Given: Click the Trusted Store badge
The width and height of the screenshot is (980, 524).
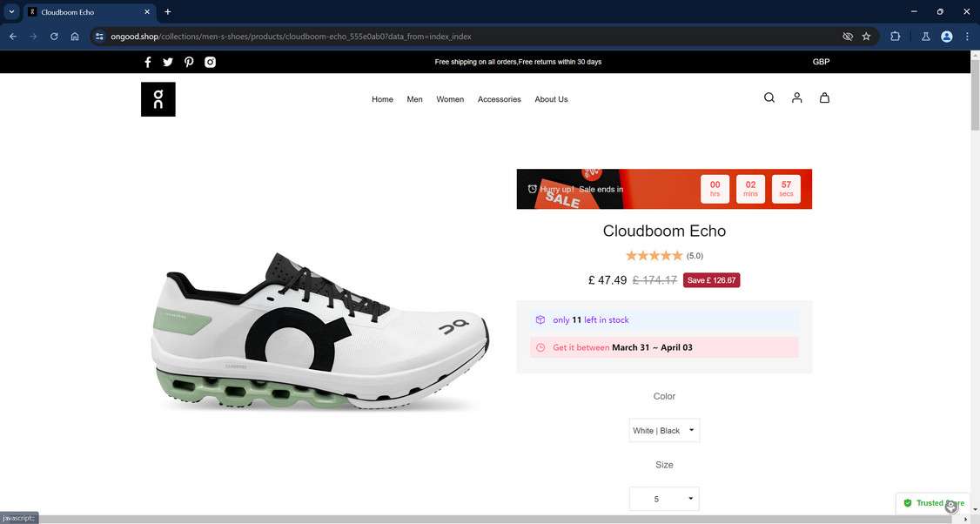Looking at the screenshot, I should click(933, 503).
